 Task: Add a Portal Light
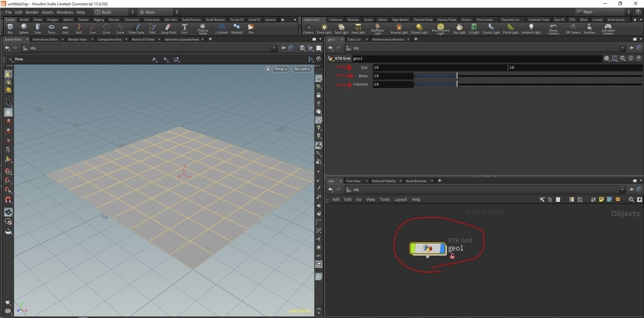[511, 29]
